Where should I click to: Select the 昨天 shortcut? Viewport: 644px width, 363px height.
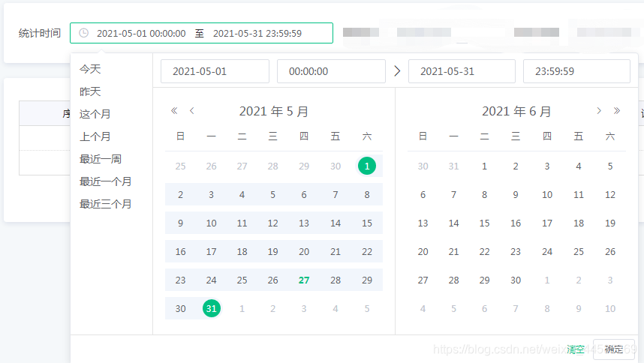(90, 91)
